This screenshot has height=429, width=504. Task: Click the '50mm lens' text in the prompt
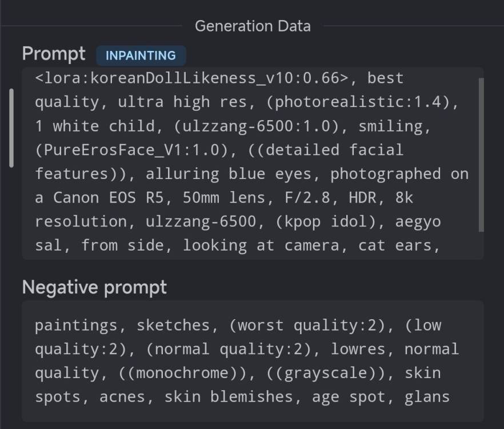tap(224, 197)
